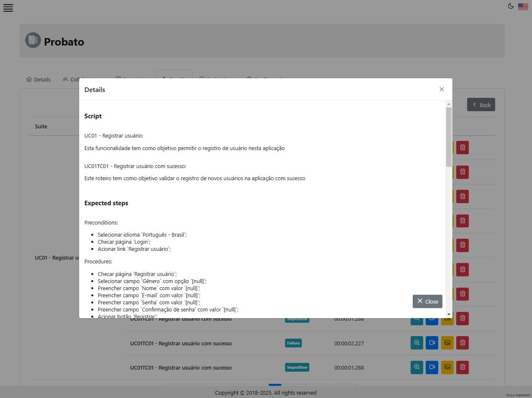This screenshot has width=532, height=398.
Task: Dismiss the Details dialog with the X icon
Action: pyautogui.click(x=442, y=89)
